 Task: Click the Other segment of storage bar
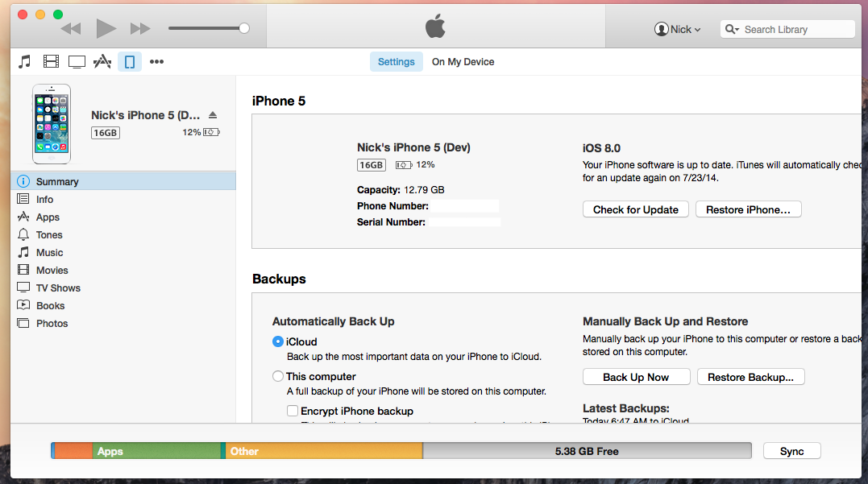[324, 451]
